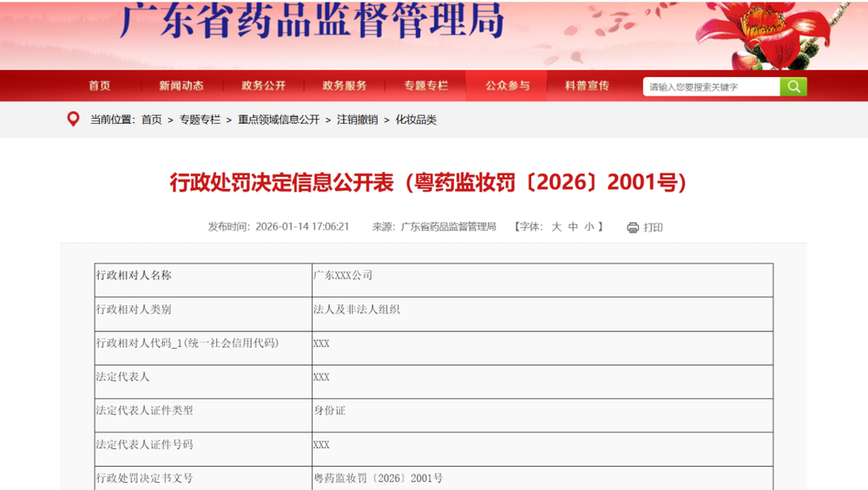Set font size to 中
868x490 pixels.
(x=573, y=226)
